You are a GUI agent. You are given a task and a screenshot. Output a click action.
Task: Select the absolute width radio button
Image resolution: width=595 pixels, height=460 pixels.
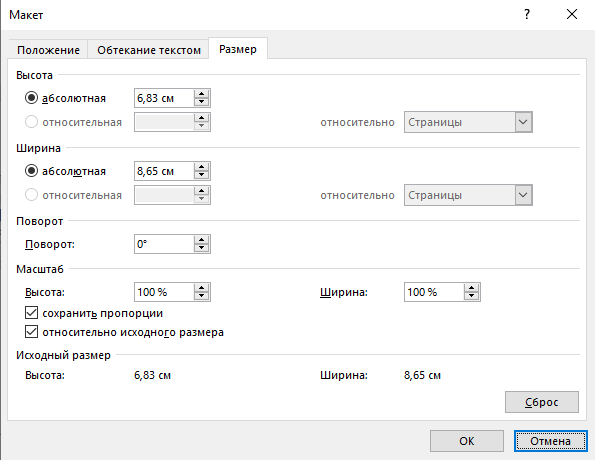(x=31, y=171)
